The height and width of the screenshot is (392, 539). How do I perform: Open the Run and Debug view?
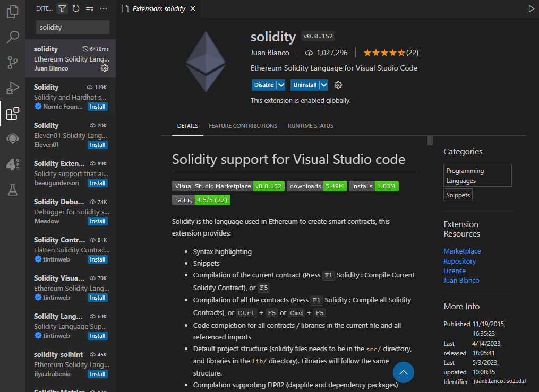tap(13, 88)
